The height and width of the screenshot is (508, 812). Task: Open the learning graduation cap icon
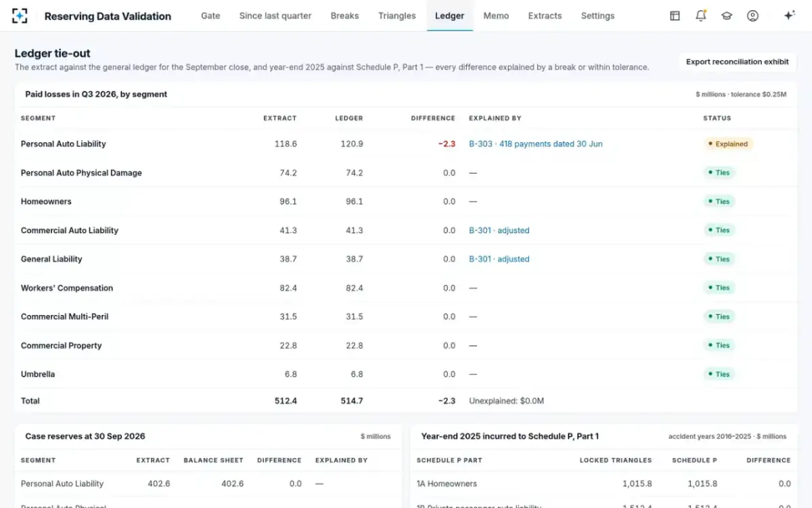click(727, 16)
